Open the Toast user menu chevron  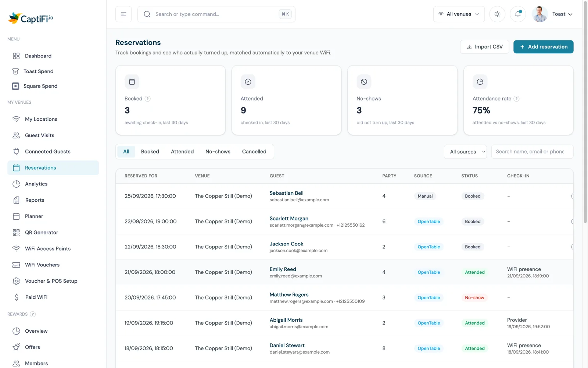[570, 14]
